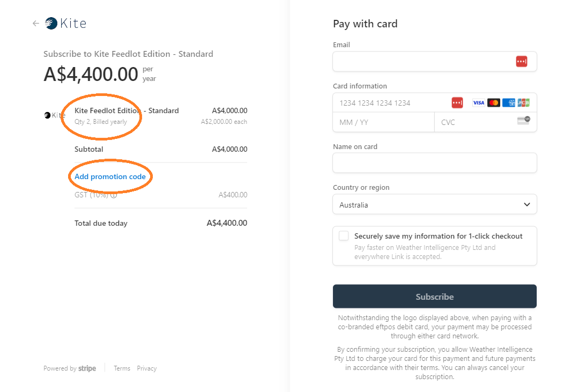Click into the MM / YY expiry field
The height and width of the screenshot is (392, 571).
pos(383,122)
